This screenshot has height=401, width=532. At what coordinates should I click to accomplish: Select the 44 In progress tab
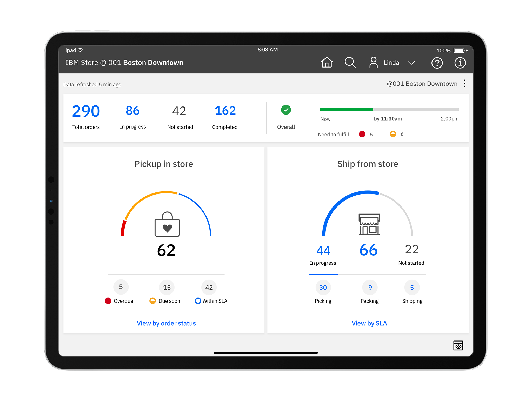[323, 255]
